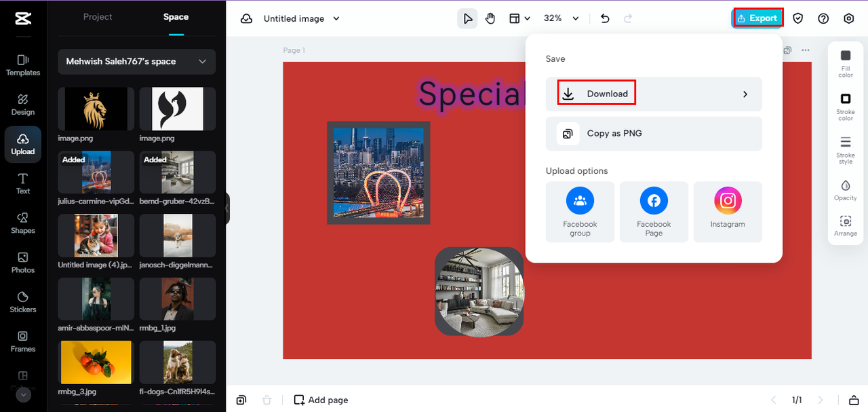
Task: Open the help question mark icon
Action: tap(823, 18)
